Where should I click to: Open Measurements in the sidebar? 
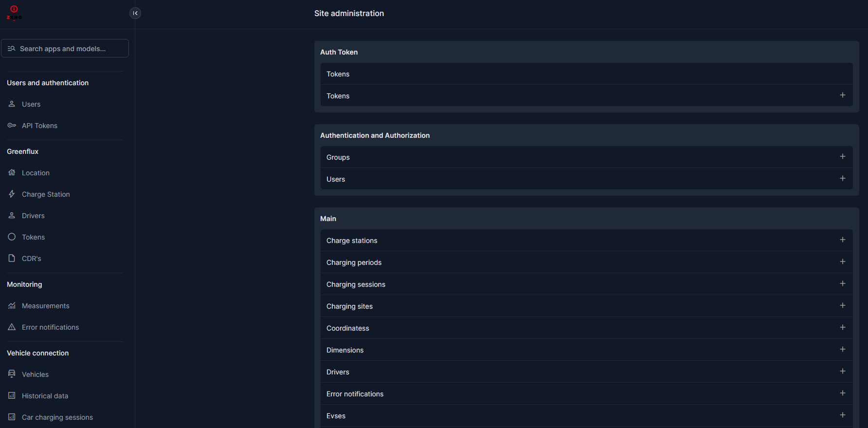click(46, 306)
